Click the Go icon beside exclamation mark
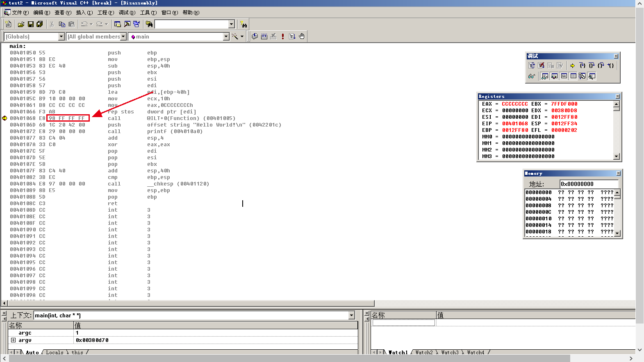The width and height of the screenshot is (644, 362). (292, 36)
